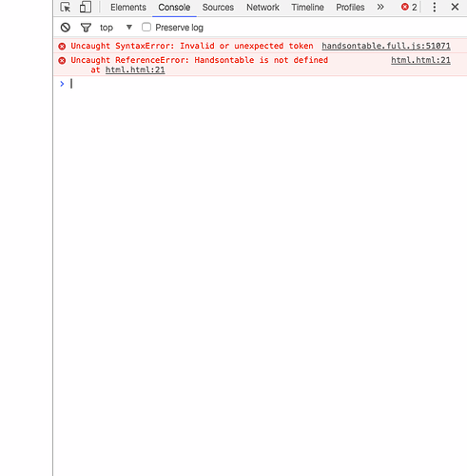Click the ReferenceError red error icon
This screenshot has height=476, width=467.
click(x=62, y=60)
